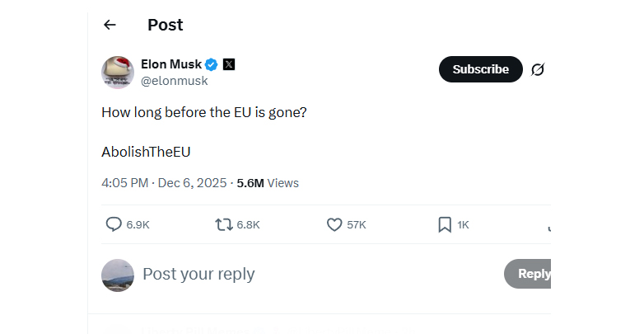The image size is (644, 334).
Task: Click your own reply avatar thumbnail
Action: pyautogui.click(x=118, y=275)
